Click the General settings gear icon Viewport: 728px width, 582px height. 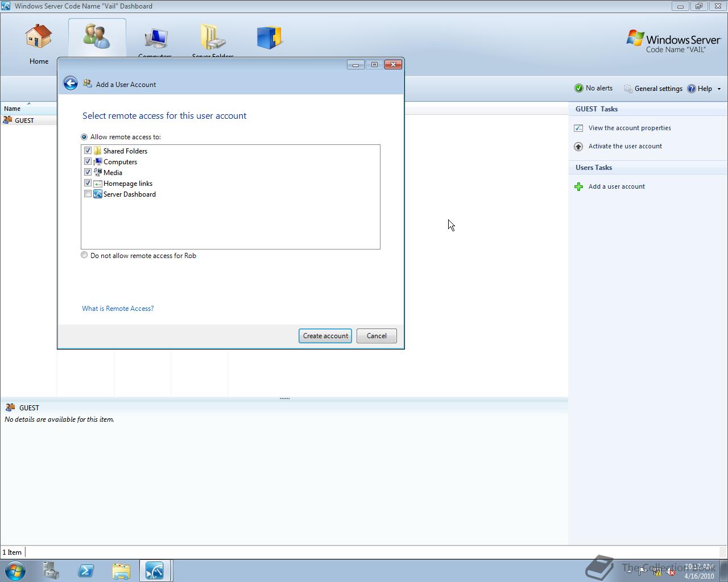point(628,89)
